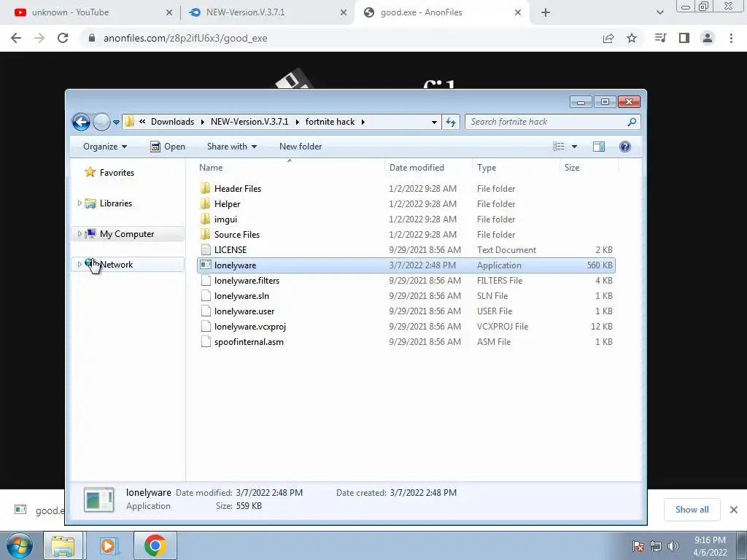
Task: Click the Chrome address bar URL
Action: [x=185, y=38]
